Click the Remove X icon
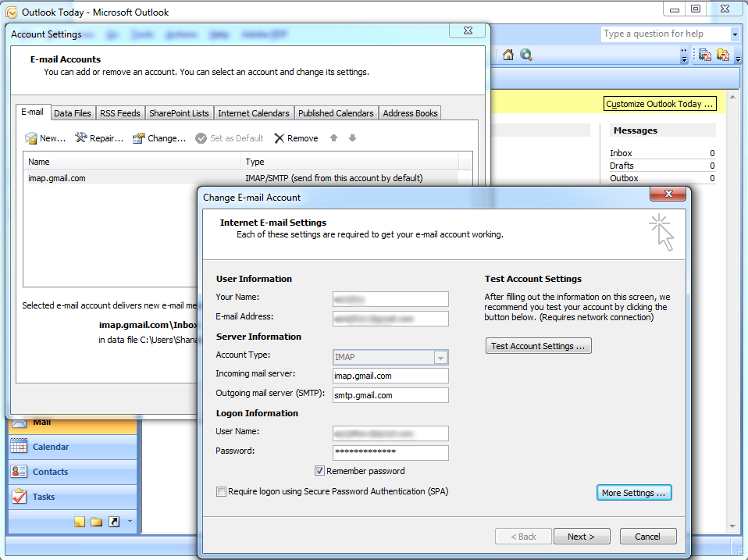 click(x=279, y=138)
